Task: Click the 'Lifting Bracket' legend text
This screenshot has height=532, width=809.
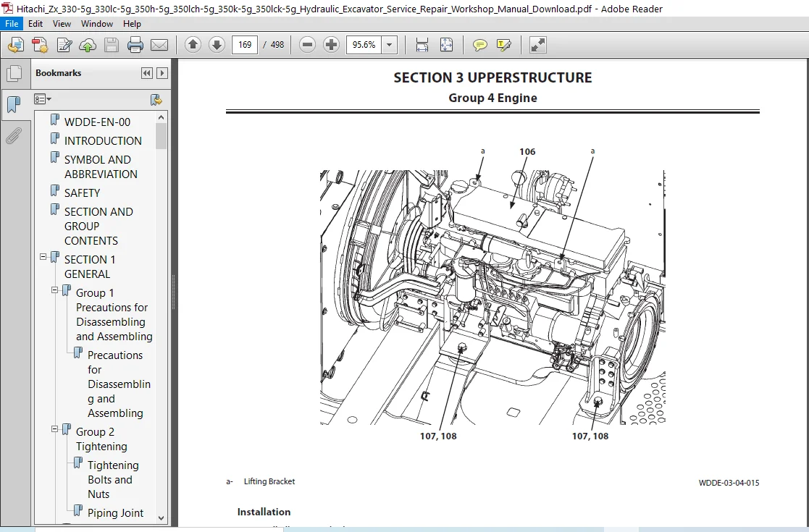Action: point(269,481)
